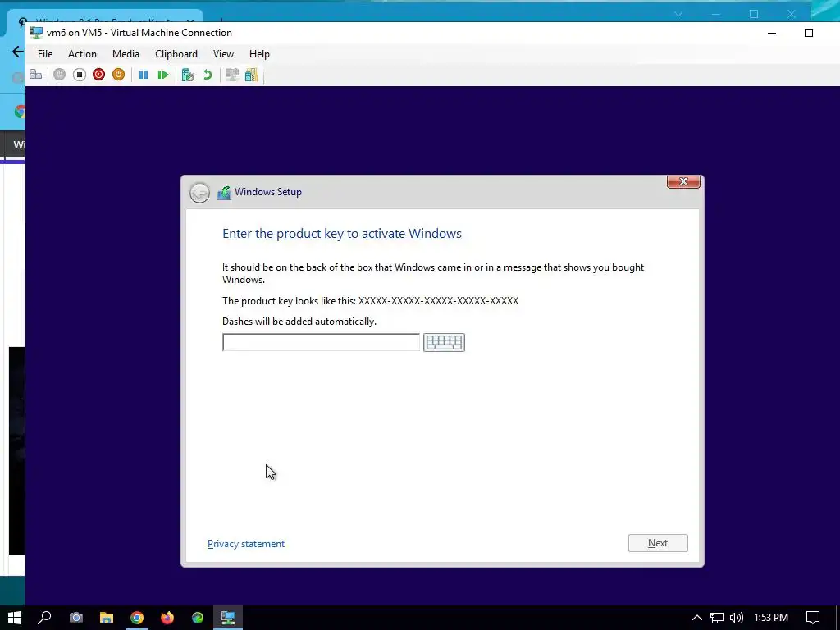840x630 pixels.
Task: Click the VM Connection window title icon
Action: click(36, 33)
